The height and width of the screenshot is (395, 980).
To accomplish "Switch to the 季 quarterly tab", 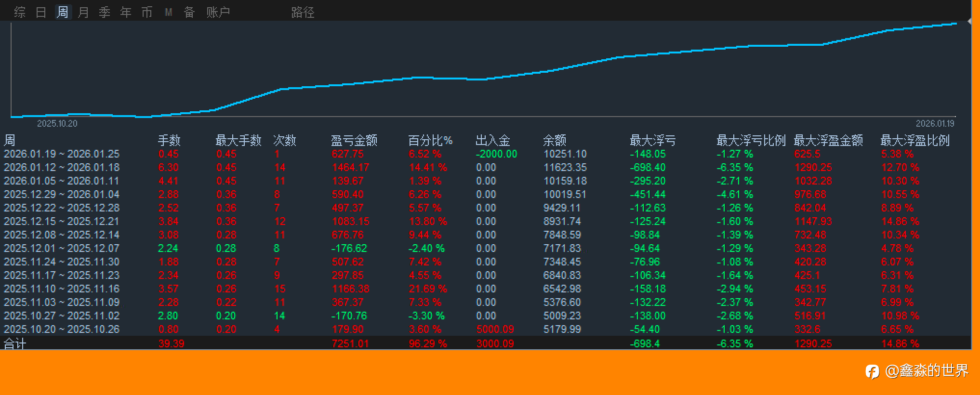I will point(105,12).
